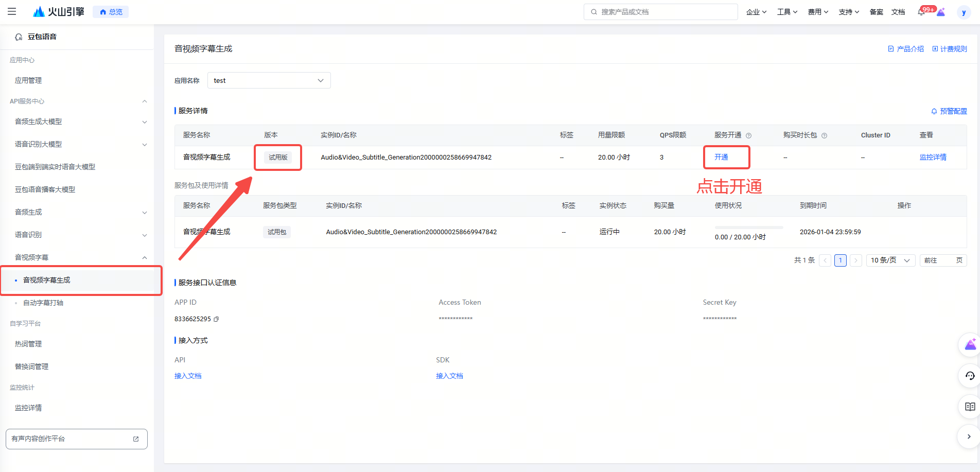Click the usage progress bar
The width and height of the screenshot is (980, 472).
(x=748, y=227)
